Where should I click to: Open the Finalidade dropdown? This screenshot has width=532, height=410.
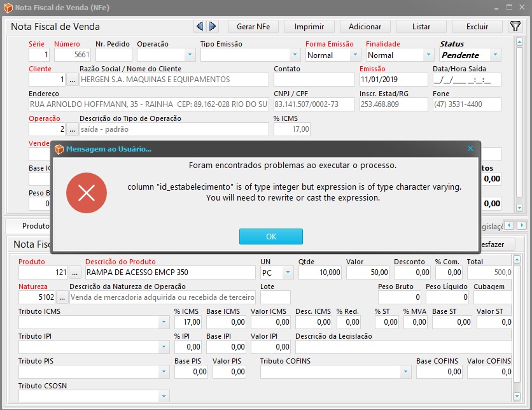pyautogui.click(x=428, y=55)
